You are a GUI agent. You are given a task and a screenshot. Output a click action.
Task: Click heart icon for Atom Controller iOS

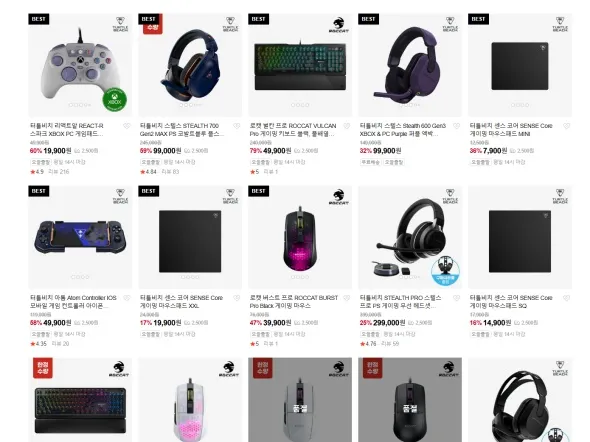point(127,298)
